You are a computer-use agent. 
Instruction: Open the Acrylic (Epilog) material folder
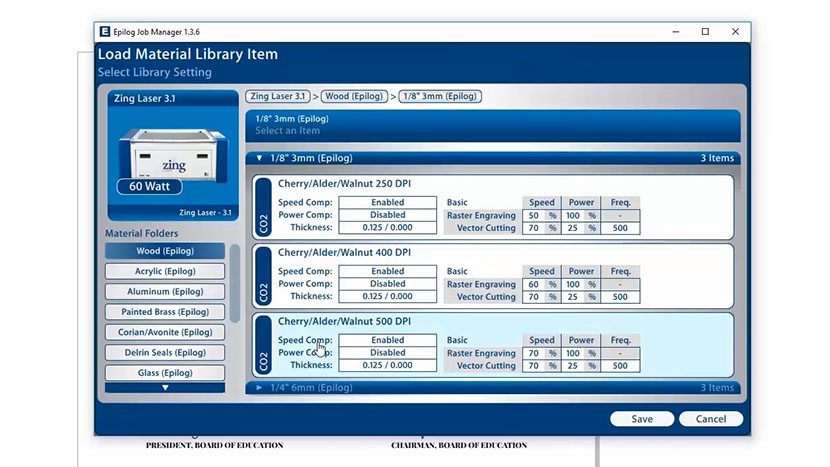pyautogui.click(x=165, y=272)
